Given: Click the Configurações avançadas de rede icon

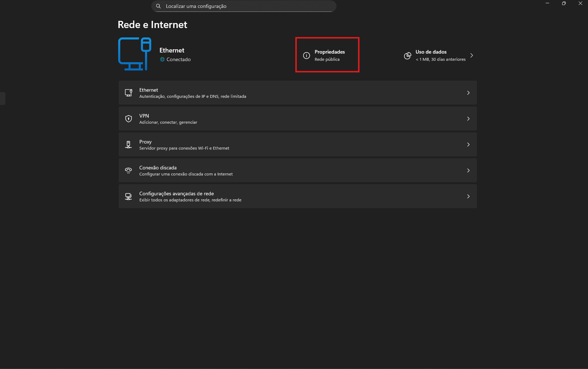Looking at the screenshot, I should click(x=129, y=196).
